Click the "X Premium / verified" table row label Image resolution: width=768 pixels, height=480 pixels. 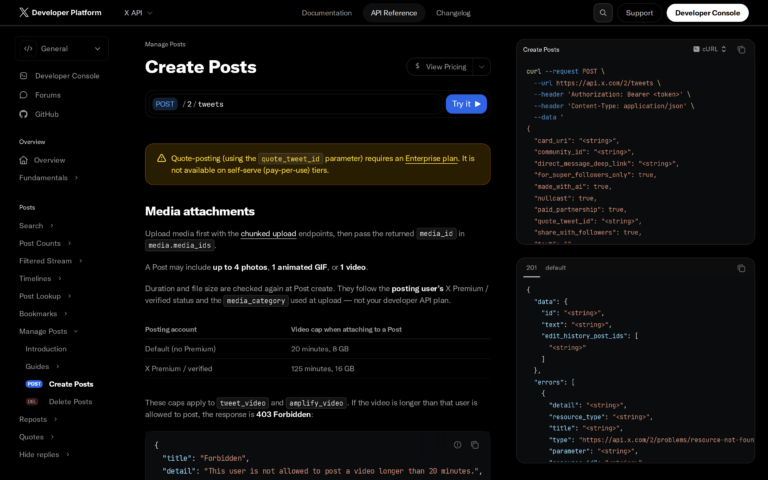coord(179,368)
